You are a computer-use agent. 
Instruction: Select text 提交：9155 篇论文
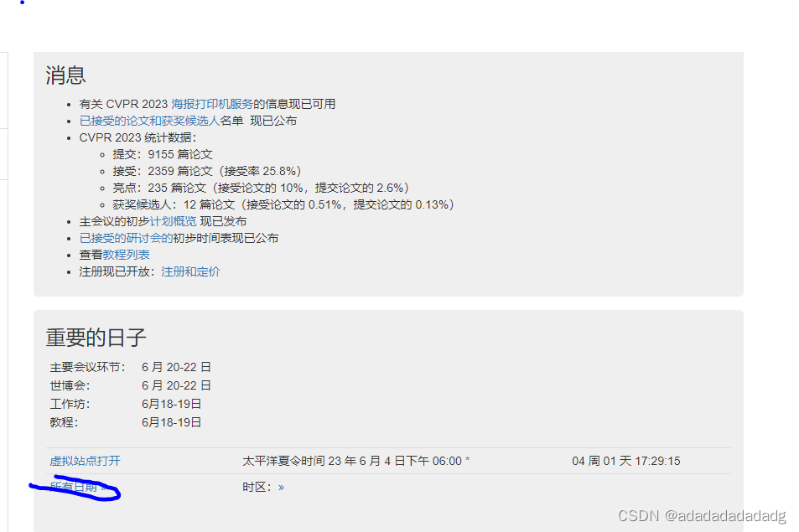point(162,154)
